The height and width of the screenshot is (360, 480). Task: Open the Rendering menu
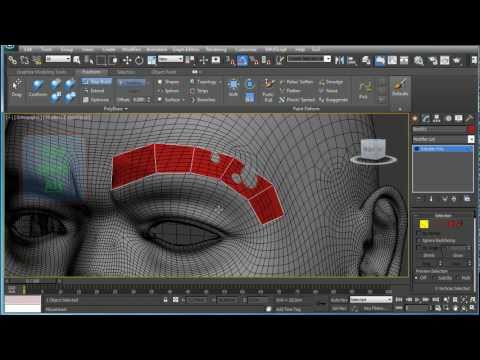pos(216,49)
